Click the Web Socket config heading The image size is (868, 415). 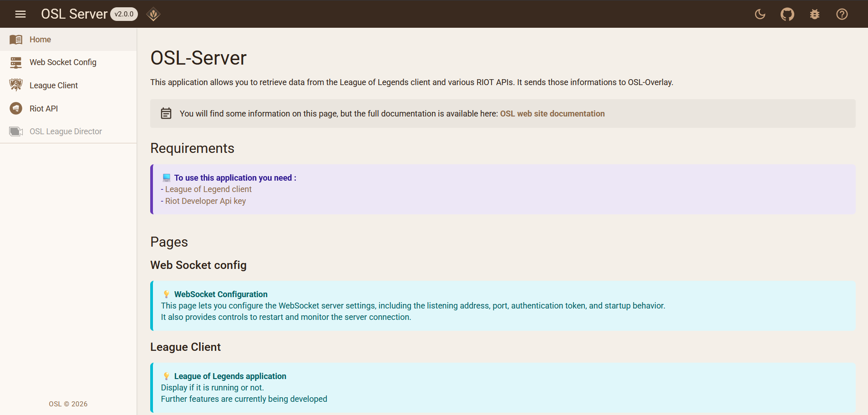198,265
